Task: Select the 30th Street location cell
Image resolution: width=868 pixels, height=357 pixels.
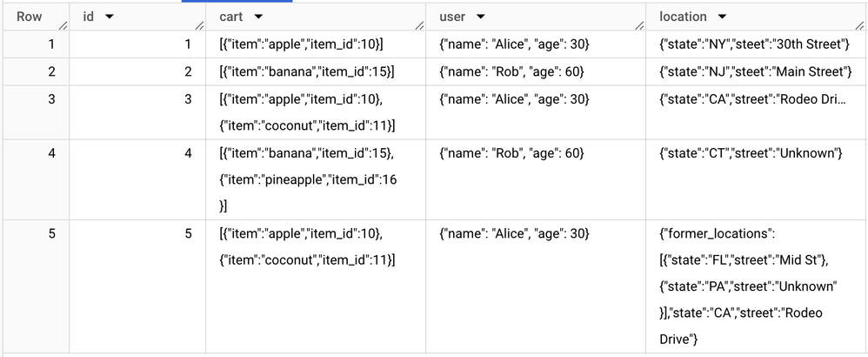Action: [756, 44]
